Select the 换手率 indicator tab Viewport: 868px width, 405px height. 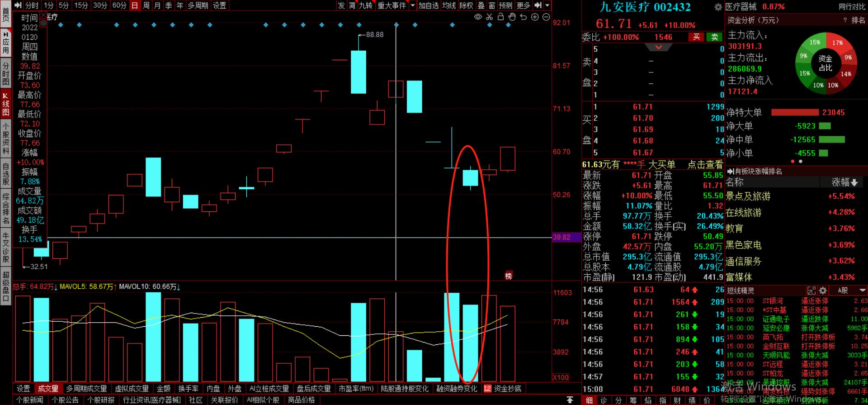(188, 389)
